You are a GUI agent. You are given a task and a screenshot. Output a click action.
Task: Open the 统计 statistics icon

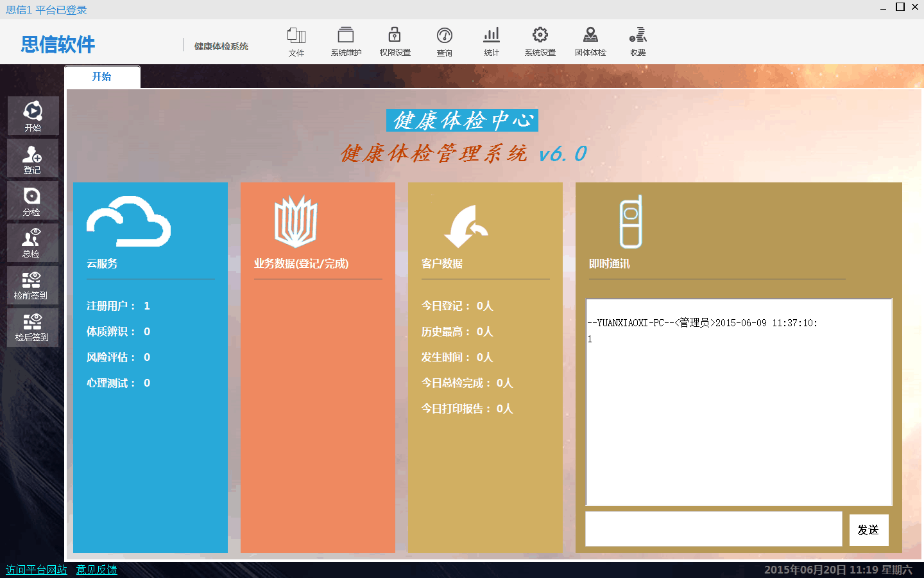(x=492, y=42)
